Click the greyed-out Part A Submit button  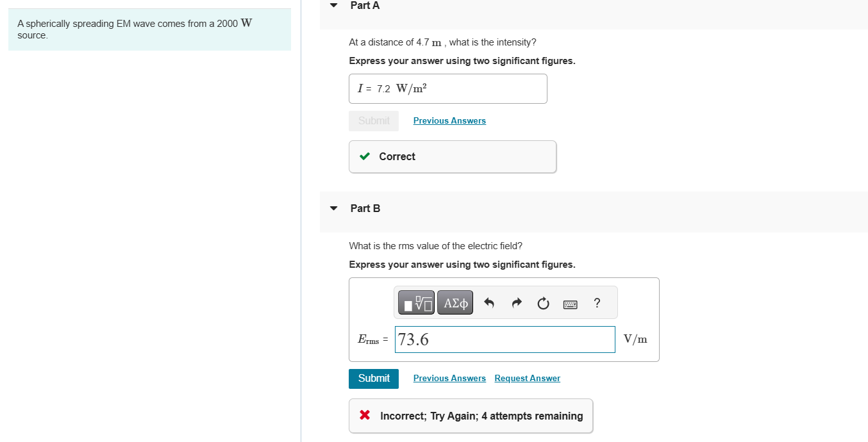(x=374, y=121)
